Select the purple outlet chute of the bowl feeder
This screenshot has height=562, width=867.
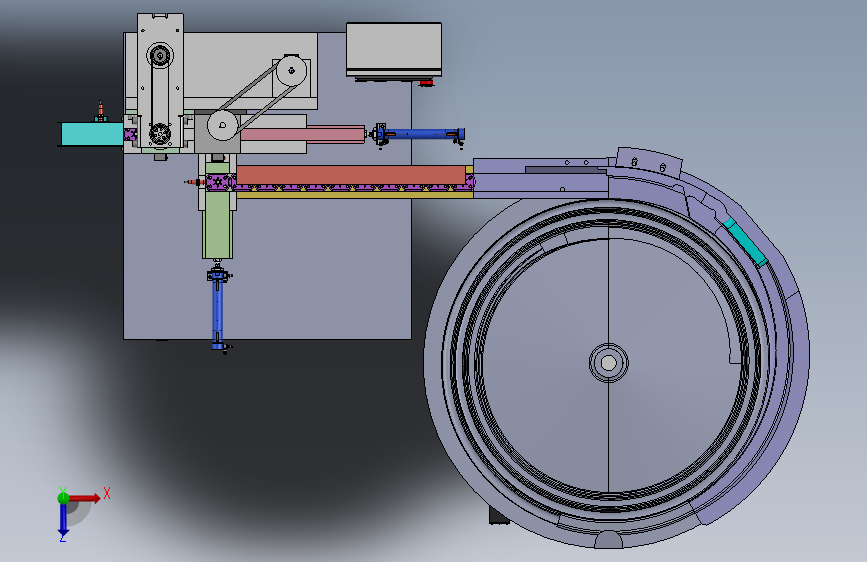[x=541, y=178]
